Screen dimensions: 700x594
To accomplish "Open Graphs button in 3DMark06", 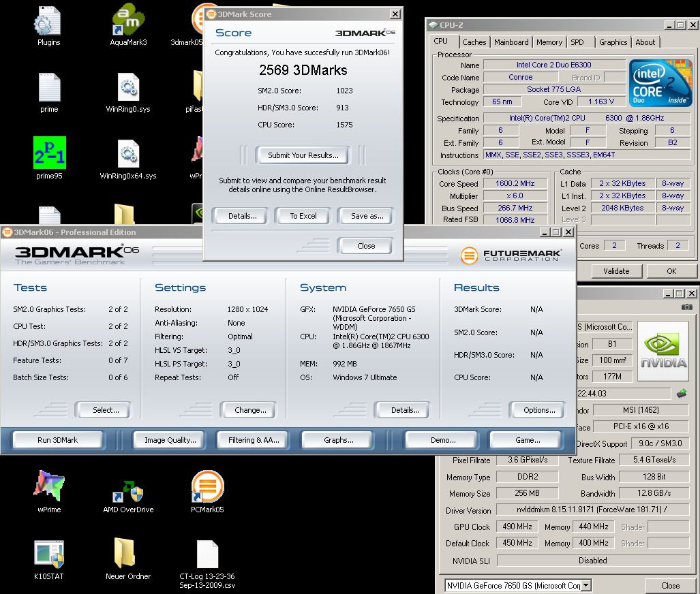I will pos(338,440).
